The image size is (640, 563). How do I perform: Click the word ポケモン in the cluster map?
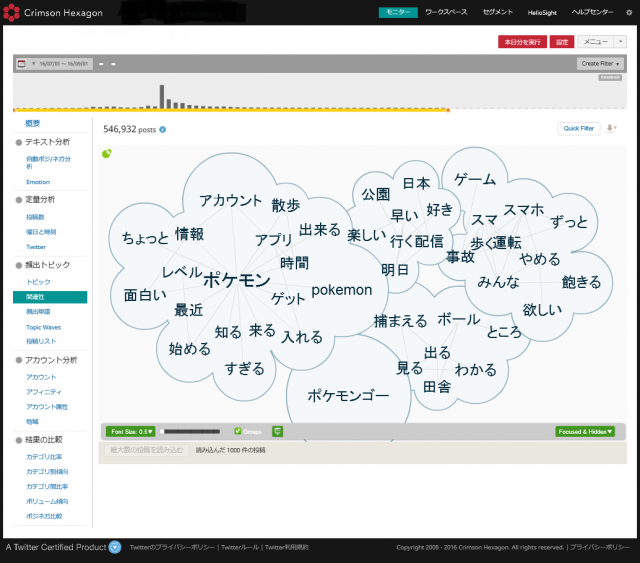point(237,280)
